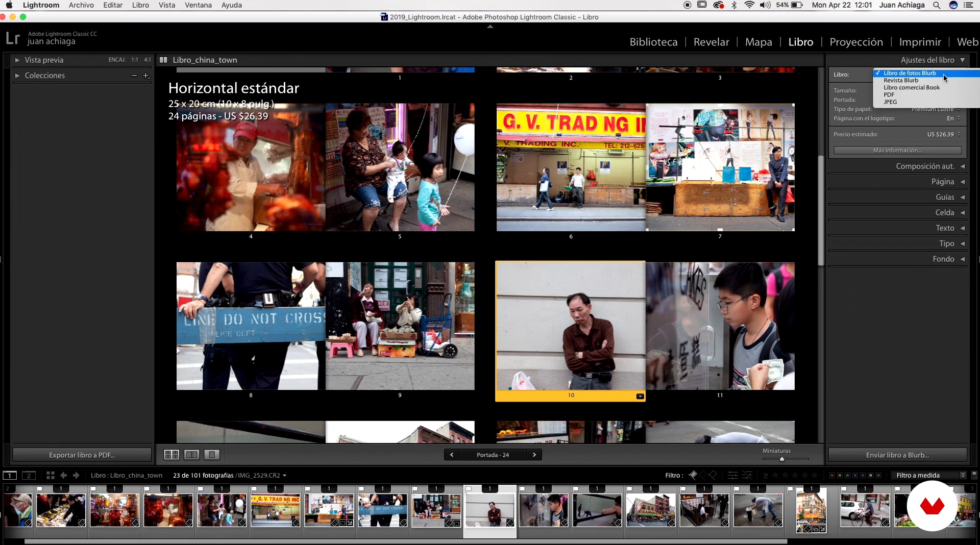This screenshot has width=980, height=545.
Task: Open the IMG_2529.CR2 source dropdown arrow
Action: click(284, 476)
